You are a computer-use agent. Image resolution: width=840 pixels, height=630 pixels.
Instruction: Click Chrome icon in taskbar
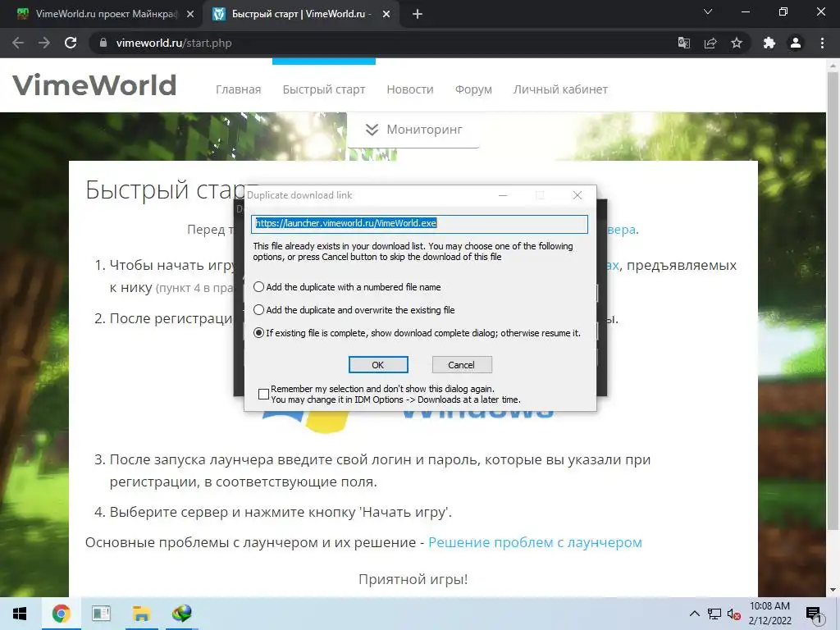61,614
